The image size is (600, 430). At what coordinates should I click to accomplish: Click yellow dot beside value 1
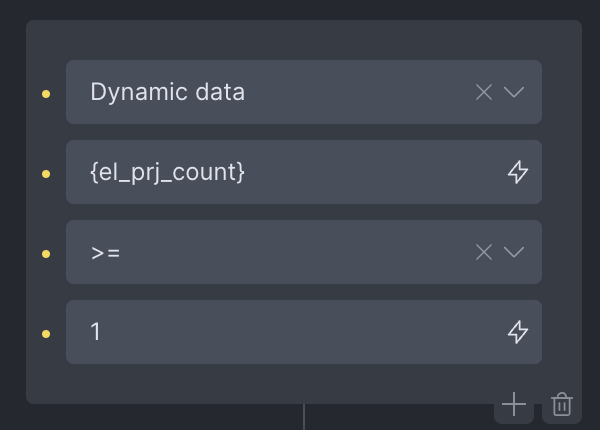46,333
